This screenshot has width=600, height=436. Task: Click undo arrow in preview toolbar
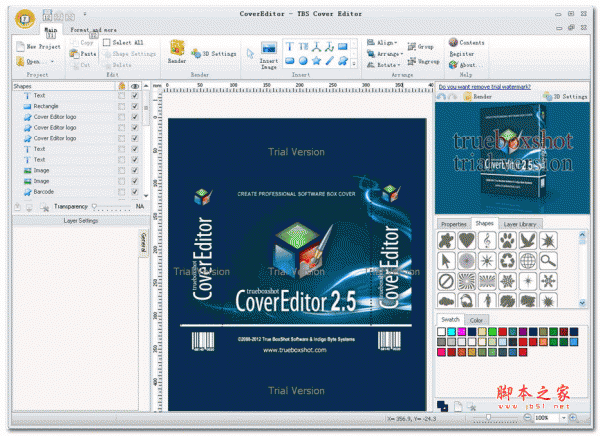click(x=441, y=97)
